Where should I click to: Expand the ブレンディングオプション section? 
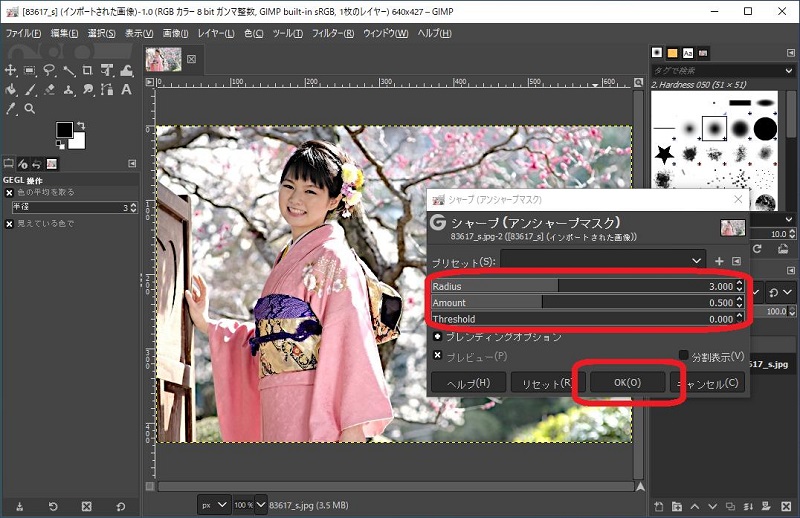point(437,336)
